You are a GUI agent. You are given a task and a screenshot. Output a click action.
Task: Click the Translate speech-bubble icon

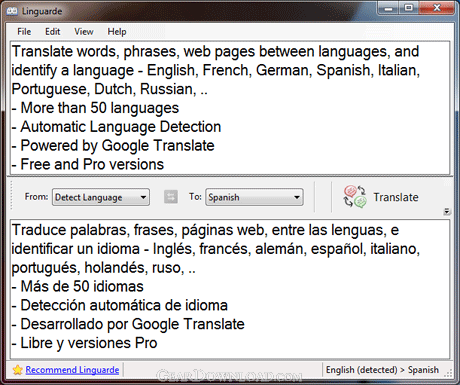click(355, 197)
